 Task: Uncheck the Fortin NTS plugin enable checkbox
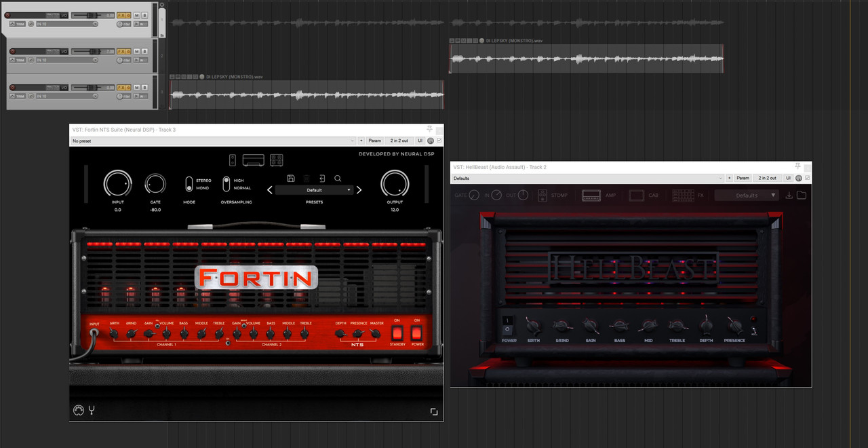click(x=439, y=141)
